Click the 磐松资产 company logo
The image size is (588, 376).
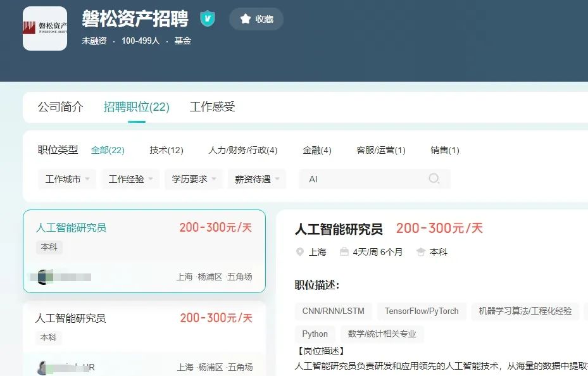pos(45,28)
